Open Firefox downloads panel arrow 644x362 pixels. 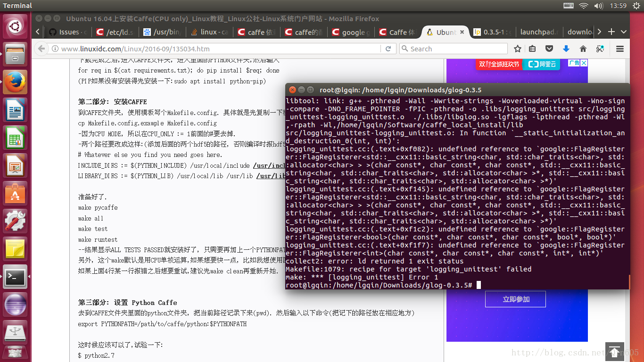(566, 49)
